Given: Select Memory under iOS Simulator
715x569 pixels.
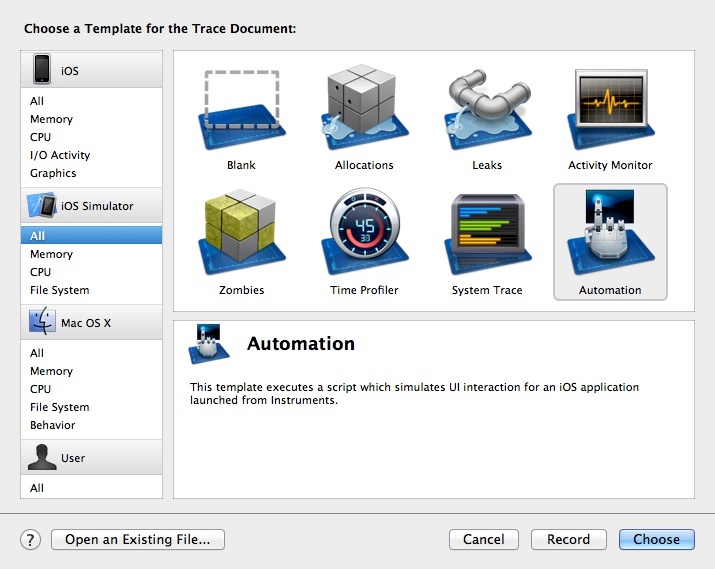Looking at the screenshot, I should [x=52, y=254].
